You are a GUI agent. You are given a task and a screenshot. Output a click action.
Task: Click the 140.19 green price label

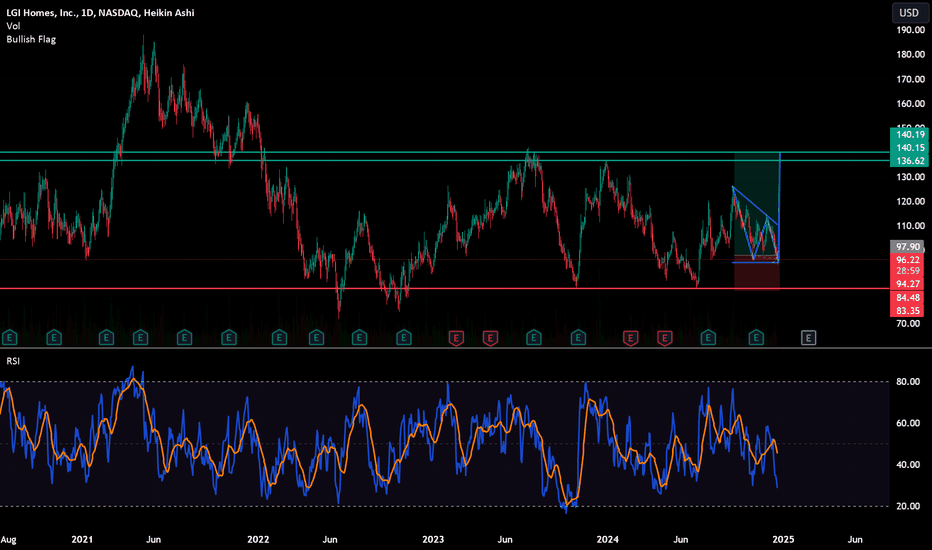pyautogui.click(x=909, y=134)
